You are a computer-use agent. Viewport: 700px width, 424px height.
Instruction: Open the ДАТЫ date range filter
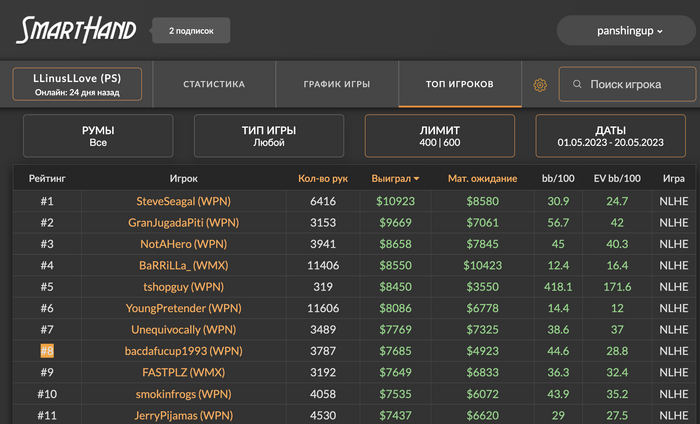[x=610, y=136]
